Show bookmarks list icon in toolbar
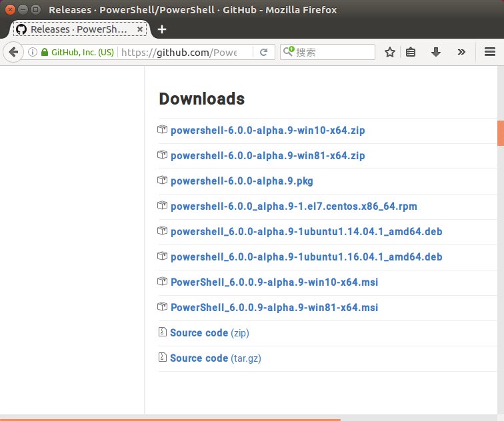 click(411, 52)
